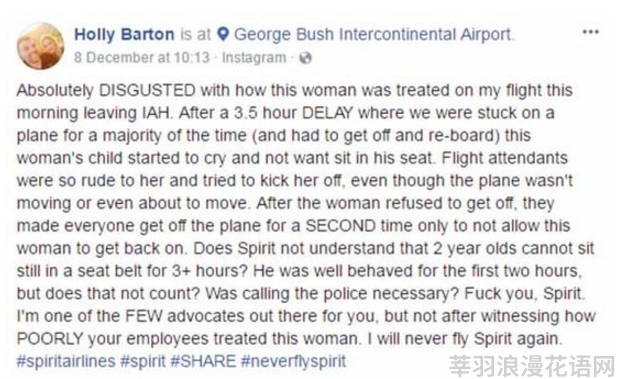Open the #spiritairlines hashtag

pos(66,361)
